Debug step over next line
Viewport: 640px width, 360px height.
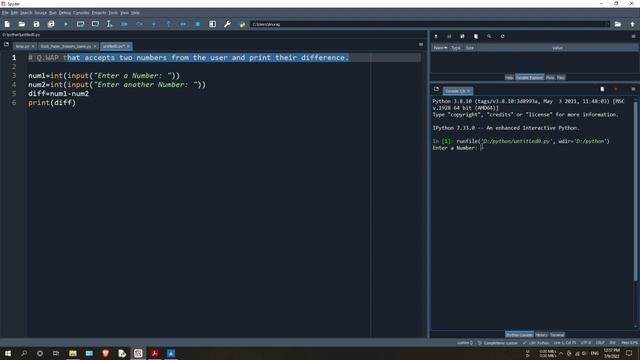coord(139,24)
